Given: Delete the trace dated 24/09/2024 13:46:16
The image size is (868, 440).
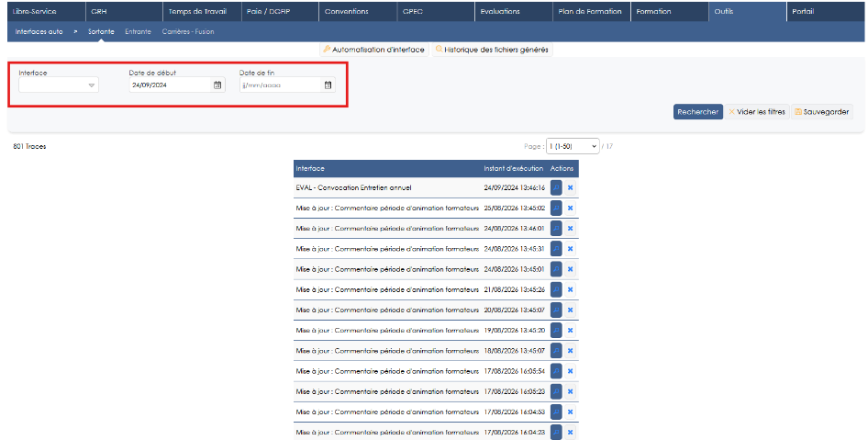Looking at the screenshot, I should [x=570, y=188].
